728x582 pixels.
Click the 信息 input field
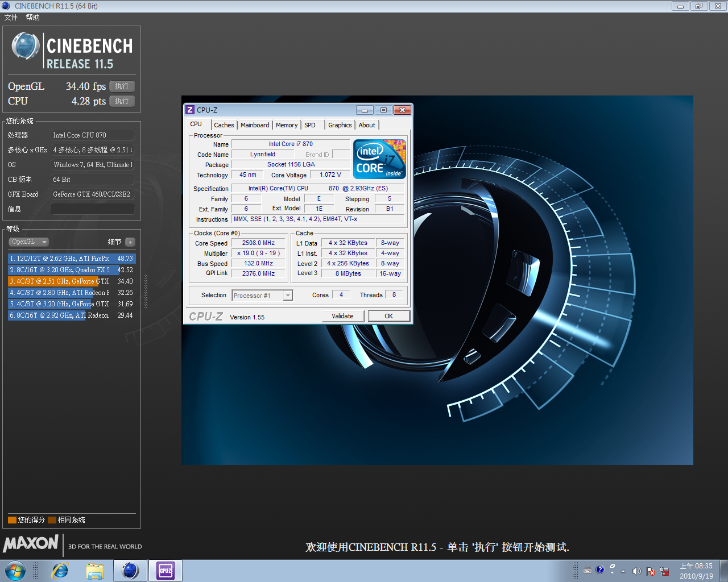click(x=93, y=209)
